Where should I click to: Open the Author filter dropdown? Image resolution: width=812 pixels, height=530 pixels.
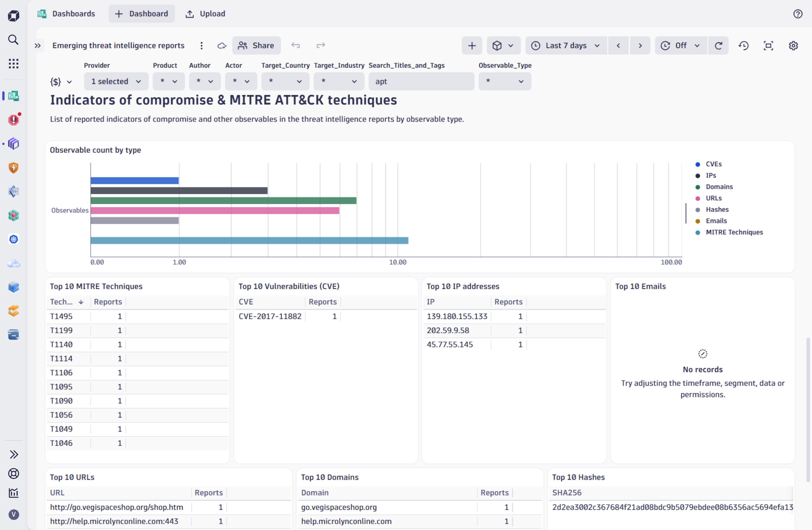click(205, 81)
